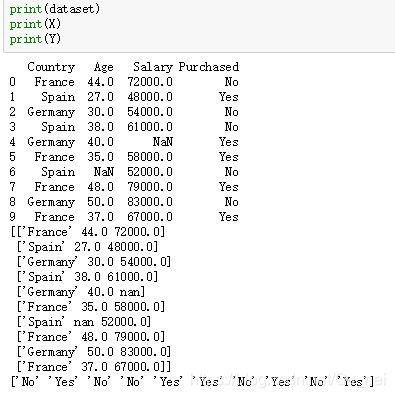
Task: Click array row ['France' 35.0 58000.0]
Action: [x=91, y=307]
